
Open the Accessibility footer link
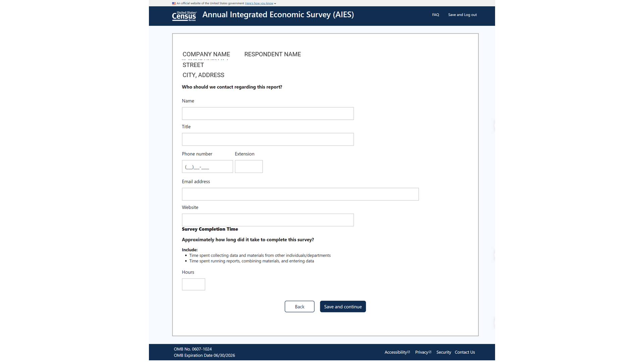tap(395, 352)
